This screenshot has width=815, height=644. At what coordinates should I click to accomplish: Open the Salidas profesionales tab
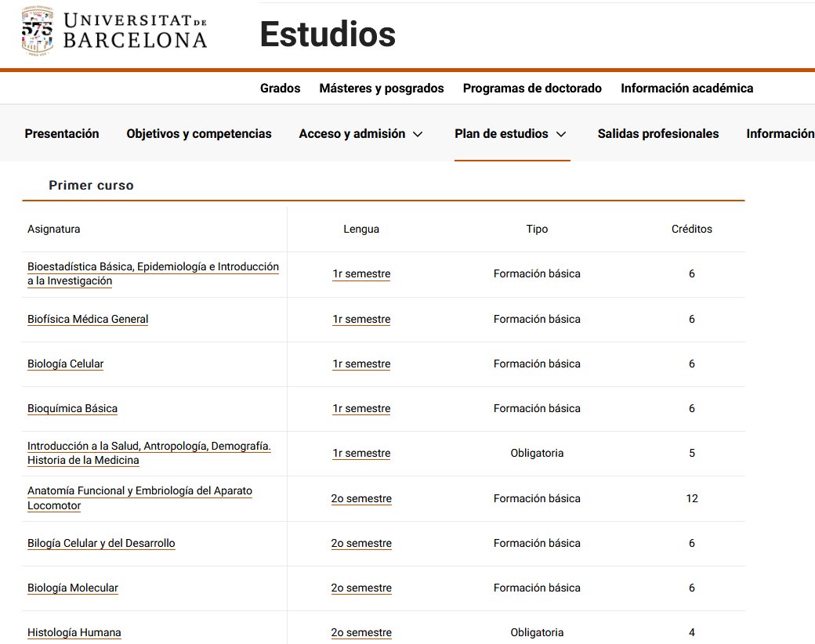point(658,134)
